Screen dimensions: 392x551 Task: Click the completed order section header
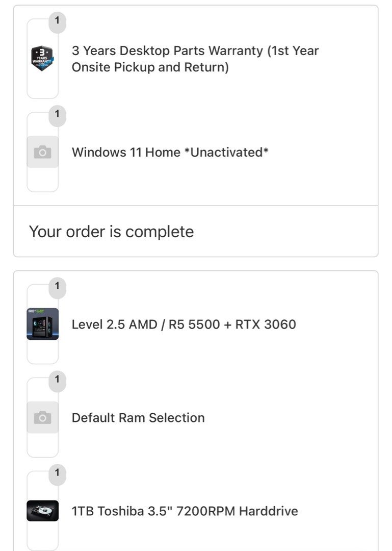(x=112, y=232)
